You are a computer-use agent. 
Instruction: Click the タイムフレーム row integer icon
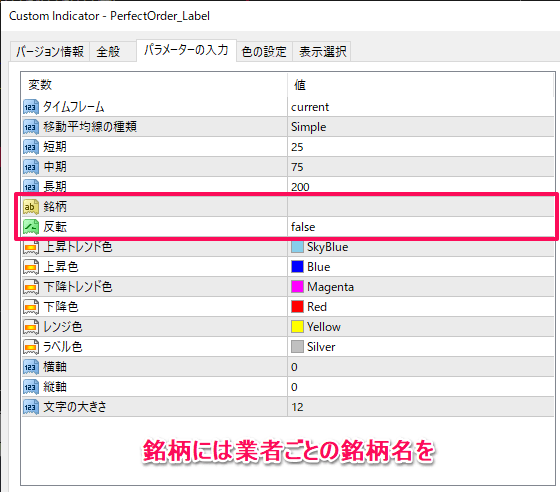pyautogui.click(x=31, y=107)
